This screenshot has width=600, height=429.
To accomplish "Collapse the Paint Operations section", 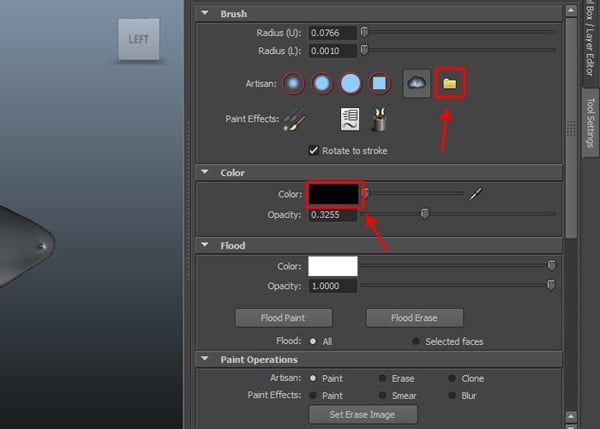I will click(205, 360).
